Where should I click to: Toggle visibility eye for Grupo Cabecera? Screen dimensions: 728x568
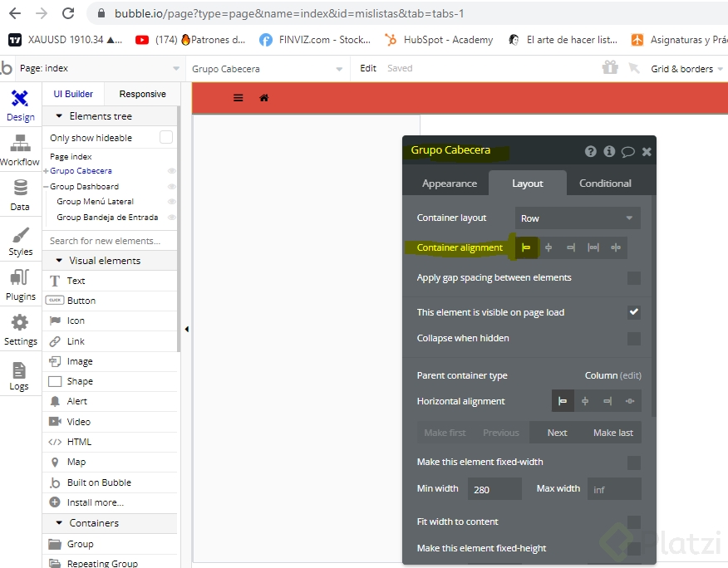[x=171, y=171]
